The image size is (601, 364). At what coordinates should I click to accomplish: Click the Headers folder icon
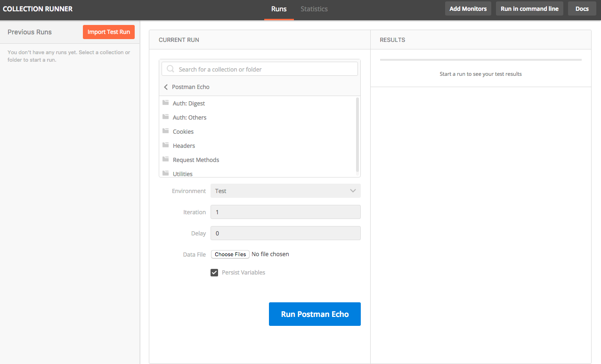point(166,145)
